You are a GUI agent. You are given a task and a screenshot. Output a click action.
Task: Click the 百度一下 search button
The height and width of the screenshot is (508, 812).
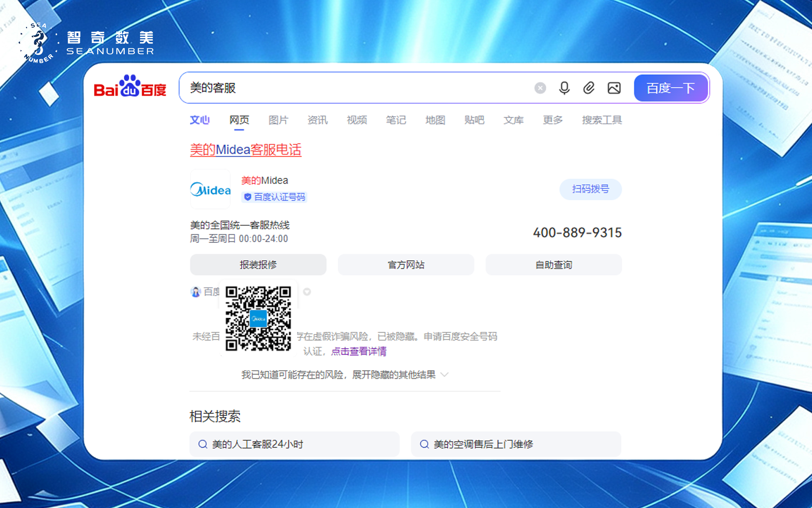pos(671,88)
